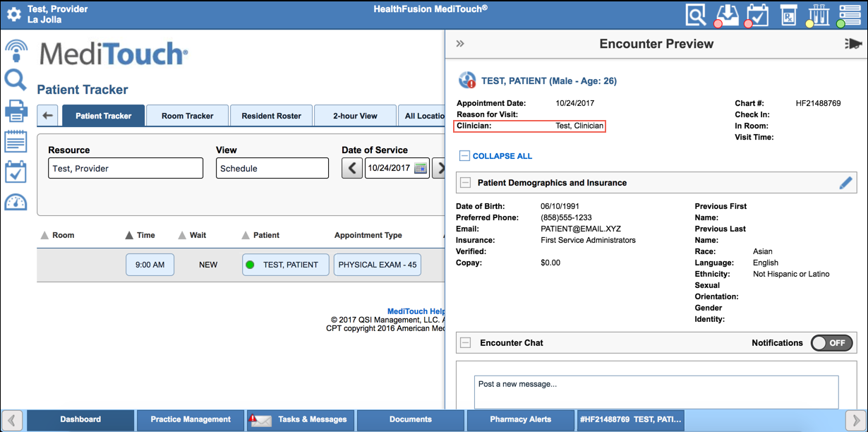The width and height of the screenshot is (868, 432).
Task: Collapse the Encounter Chat section
Action: [466, 343]
